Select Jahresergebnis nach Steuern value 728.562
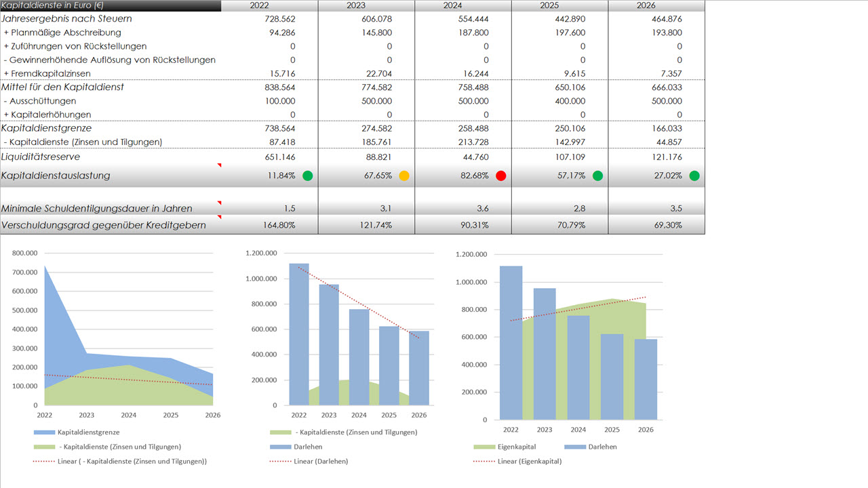The height and width of the screenshot is (488, 868). 270,19
